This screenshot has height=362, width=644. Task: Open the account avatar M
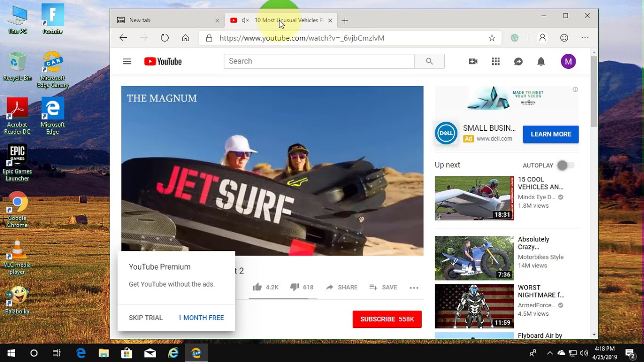[x=569, y=61]
